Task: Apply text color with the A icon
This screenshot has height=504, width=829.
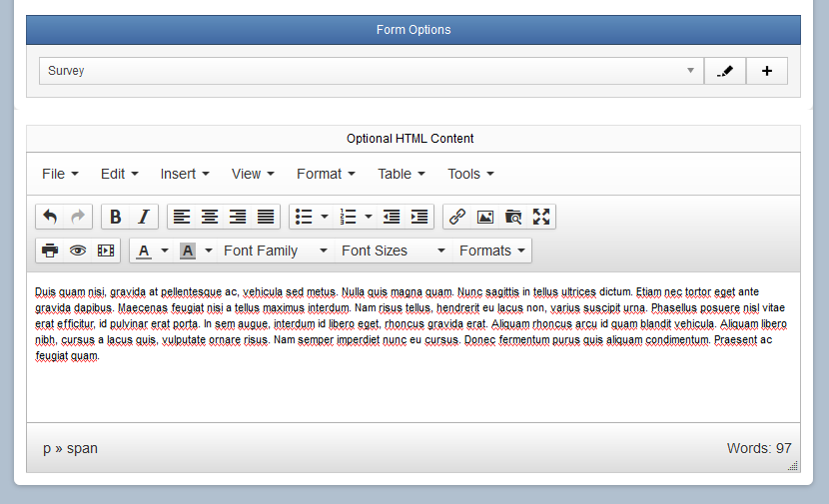Action: [x=144, y=251]
